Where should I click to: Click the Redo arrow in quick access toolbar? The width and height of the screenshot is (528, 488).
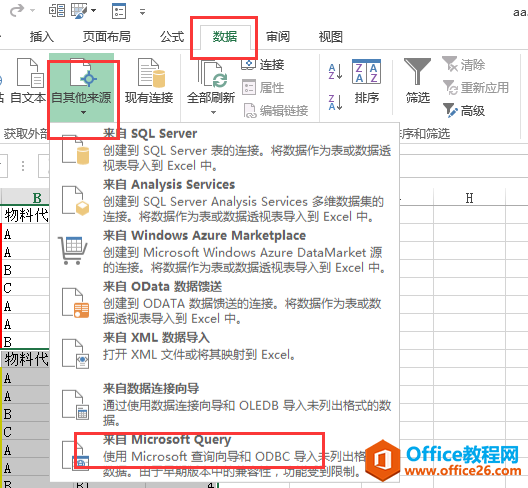click(17, 11)
